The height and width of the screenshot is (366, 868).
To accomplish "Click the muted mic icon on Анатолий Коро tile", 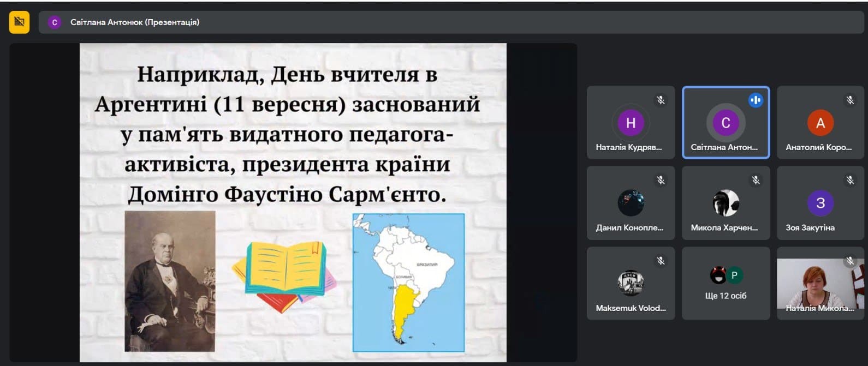I will [850, 100].
